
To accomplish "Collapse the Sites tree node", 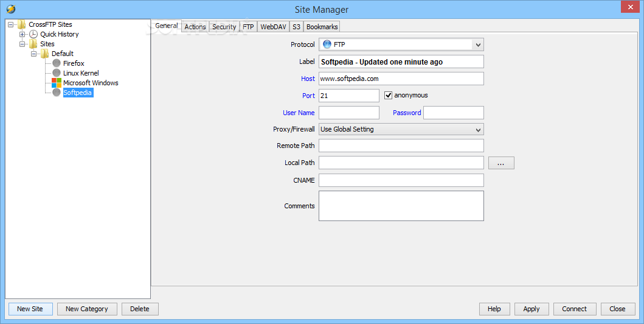I will 22,44.
